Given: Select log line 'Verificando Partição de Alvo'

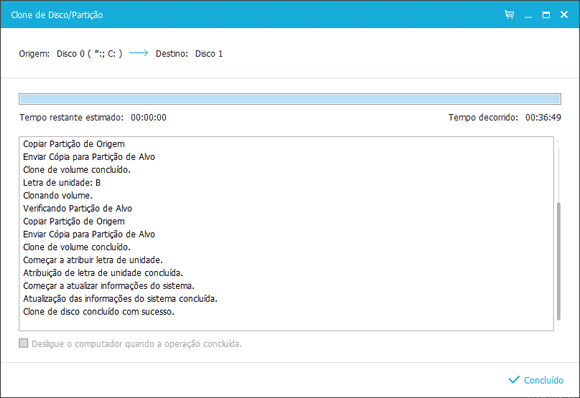Looking at the screenshot, I should 77,209.
